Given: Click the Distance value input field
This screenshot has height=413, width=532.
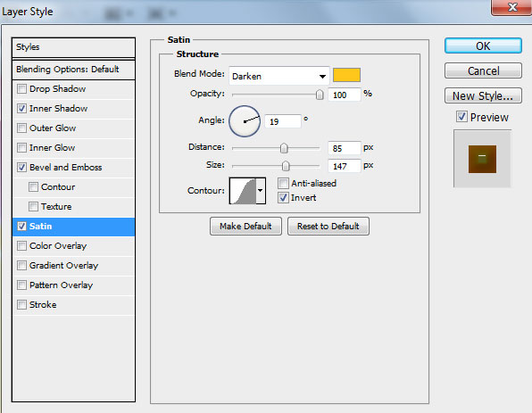Looking at the screenshot, I should (x=344, y=148).
